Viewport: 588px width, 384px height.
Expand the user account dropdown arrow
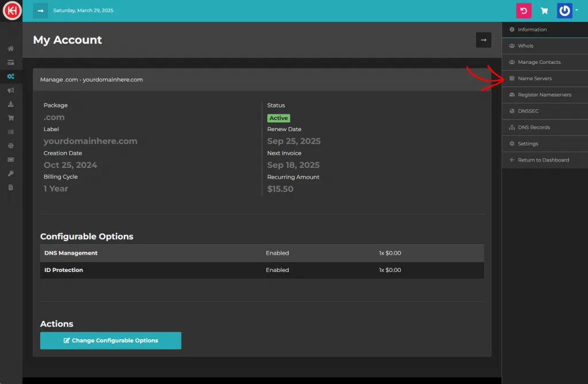point(577,9)
